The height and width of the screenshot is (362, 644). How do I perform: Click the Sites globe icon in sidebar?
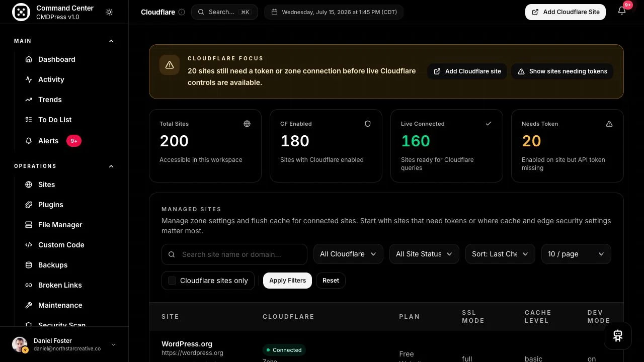click(x=29, y=185)
